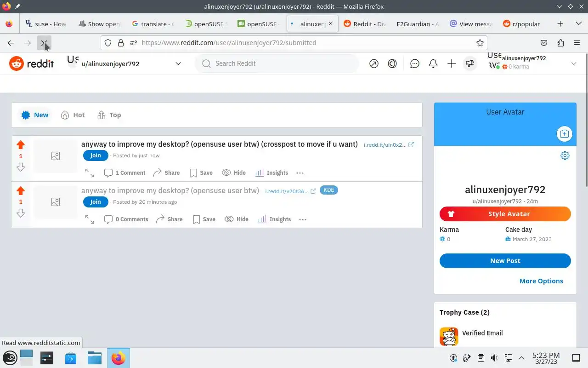Share the crosspost to move post

pyautogui.click(x=166, y=173)
